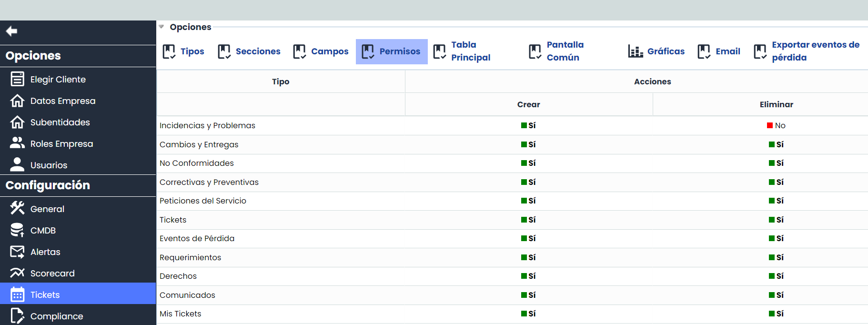Toggle Eliminar permission for Tickets row
The height and width of the screenshot is (325, 868).
click(776, 220)
